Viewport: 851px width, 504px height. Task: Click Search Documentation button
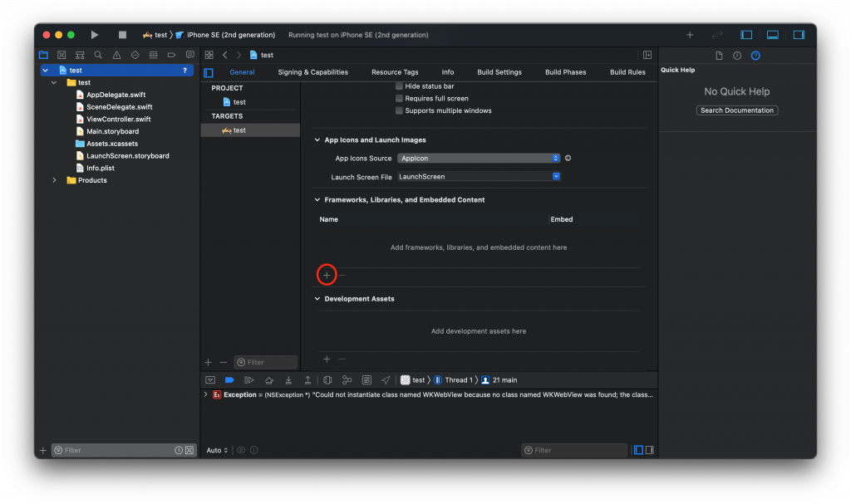pos(737,110)
